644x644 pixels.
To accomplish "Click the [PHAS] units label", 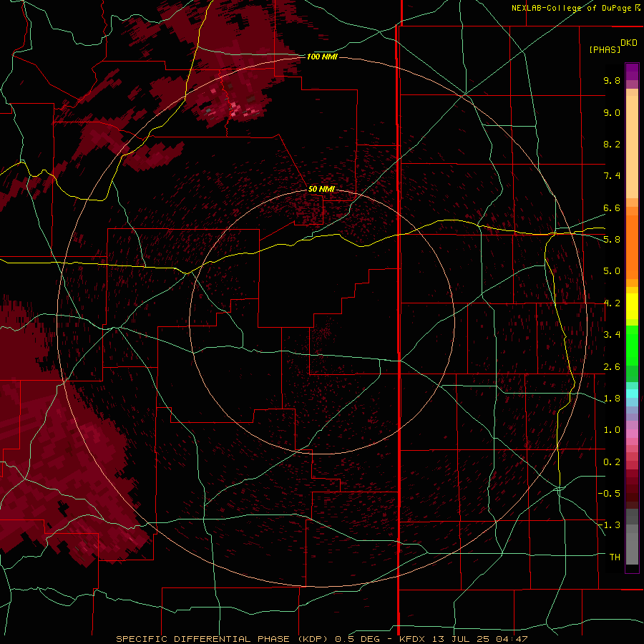I will (605, 49).
